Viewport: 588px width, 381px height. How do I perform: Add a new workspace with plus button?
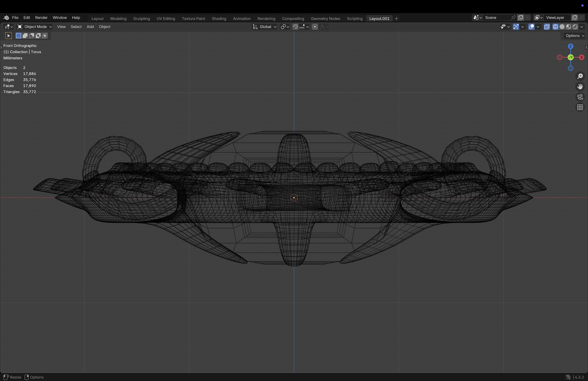[396, 19]
